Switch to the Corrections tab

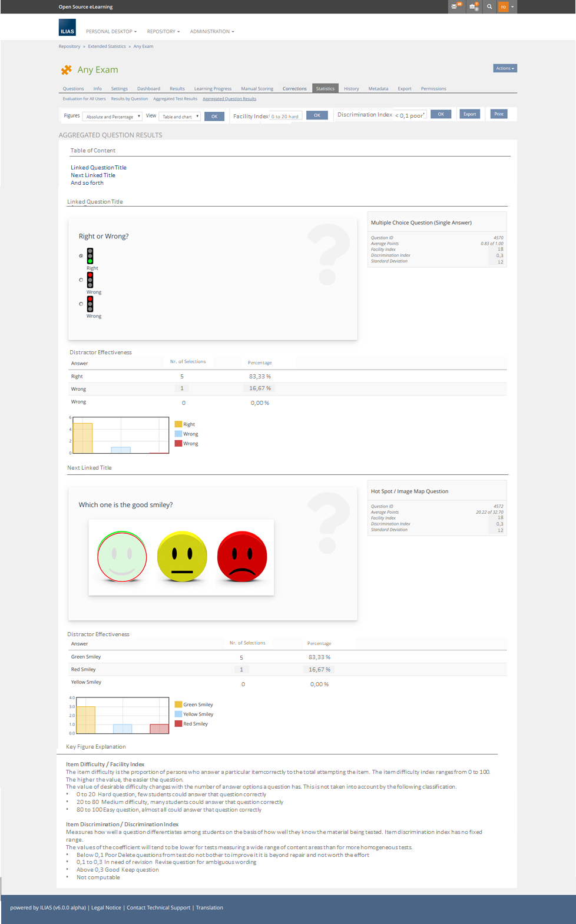click(294, 88)
